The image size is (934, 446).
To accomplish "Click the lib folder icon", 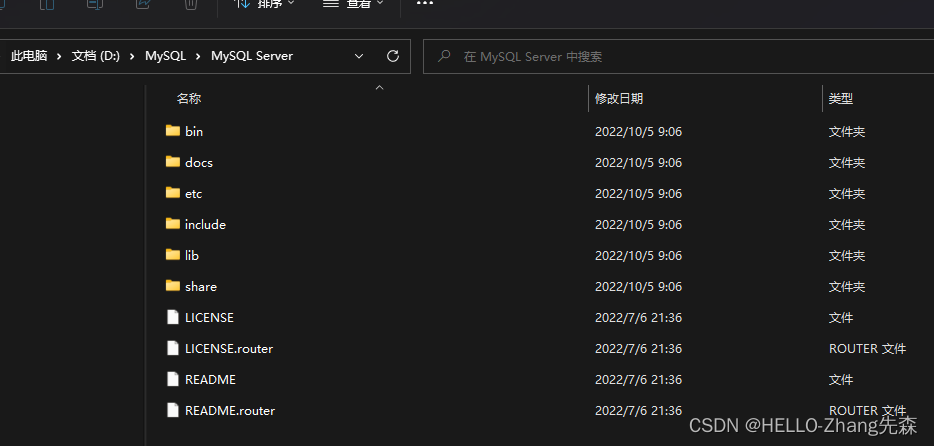I will click(173, 254).
